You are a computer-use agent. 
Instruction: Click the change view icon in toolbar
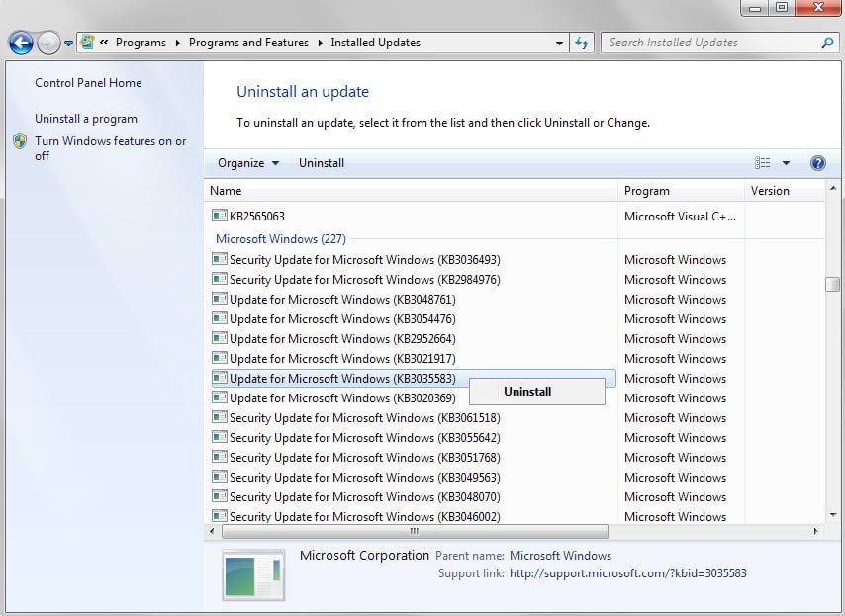coord(762,163)
